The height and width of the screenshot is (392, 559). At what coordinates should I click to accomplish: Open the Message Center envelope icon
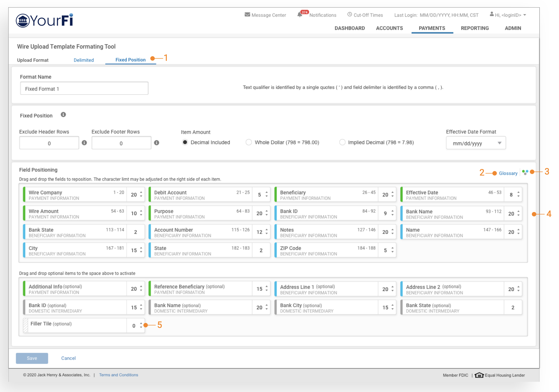[247, 15]
